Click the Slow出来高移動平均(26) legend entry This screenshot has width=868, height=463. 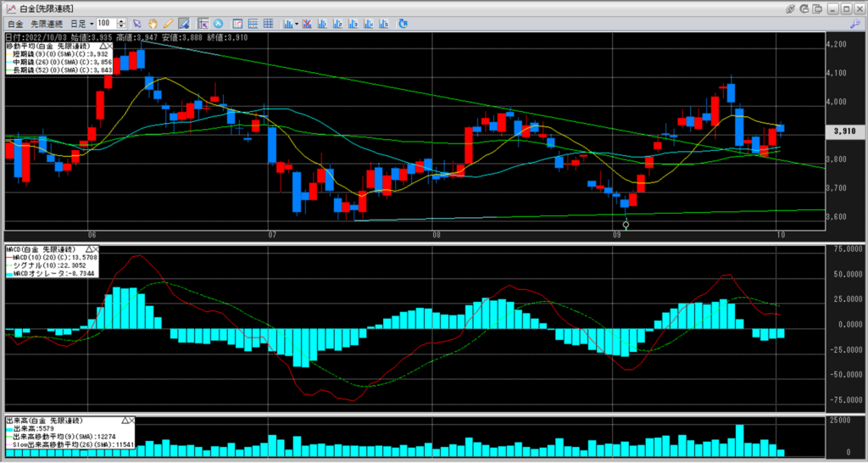point(70,444)
